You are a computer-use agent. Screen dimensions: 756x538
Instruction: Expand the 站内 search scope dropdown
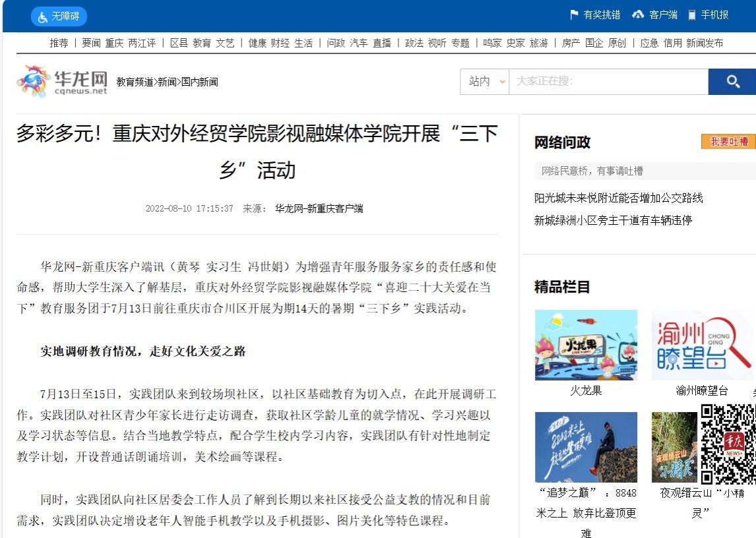click(485, 81)
